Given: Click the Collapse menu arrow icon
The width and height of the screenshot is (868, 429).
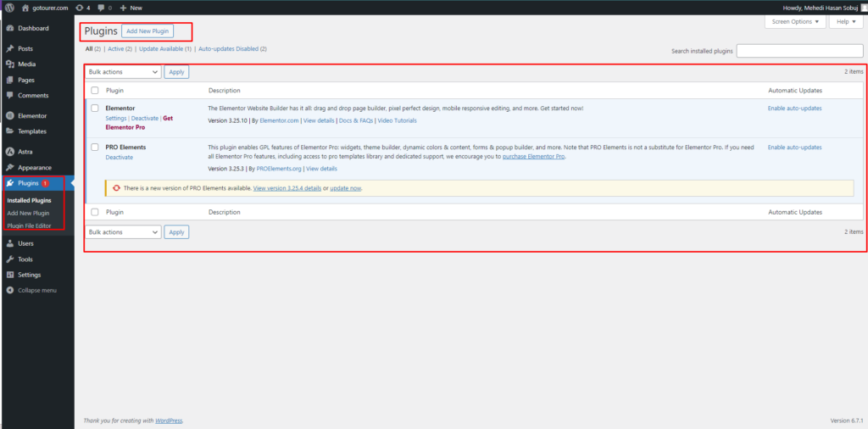Looking at the screenshot, I should (x=10, y=290).
